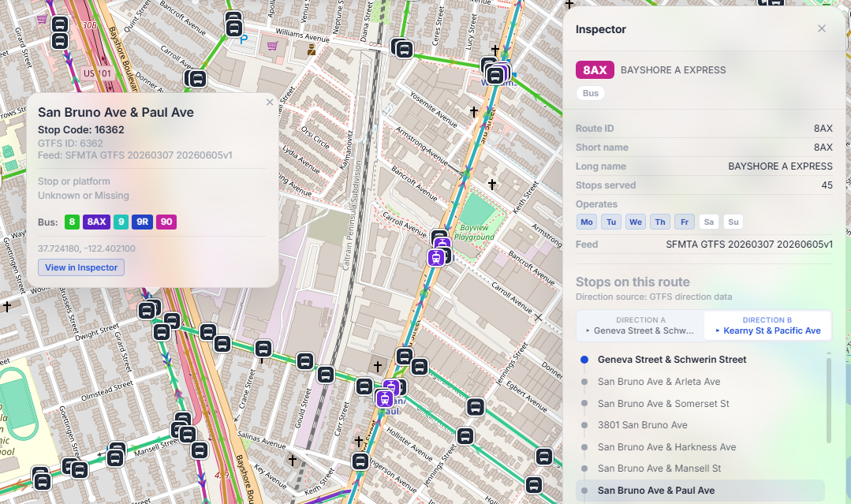Viewport: 851px width, 504px height.
Task: Toggle the Su operating day chip
Action: point(733,222)
